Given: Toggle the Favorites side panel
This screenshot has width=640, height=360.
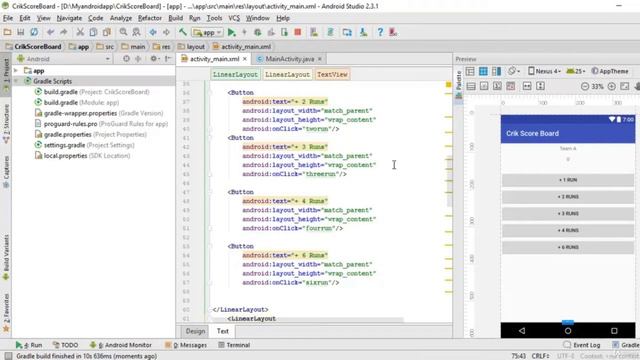Looking at the screenshot, I should [6, 312].
